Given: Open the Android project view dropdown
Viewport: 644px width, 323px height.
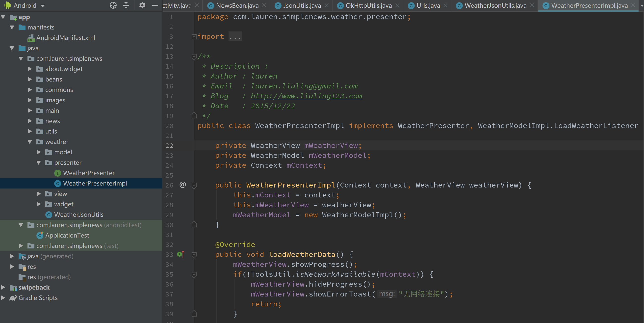Looking at the screenshot, I should tap(43, 5).
